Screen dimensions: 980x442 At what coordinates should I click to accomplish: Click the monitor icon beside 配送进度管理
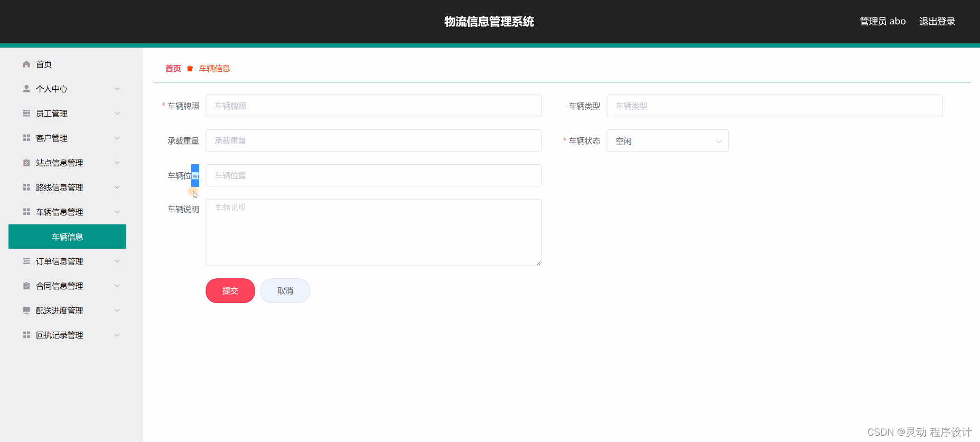pyautogui.click(x=26, y=311)
